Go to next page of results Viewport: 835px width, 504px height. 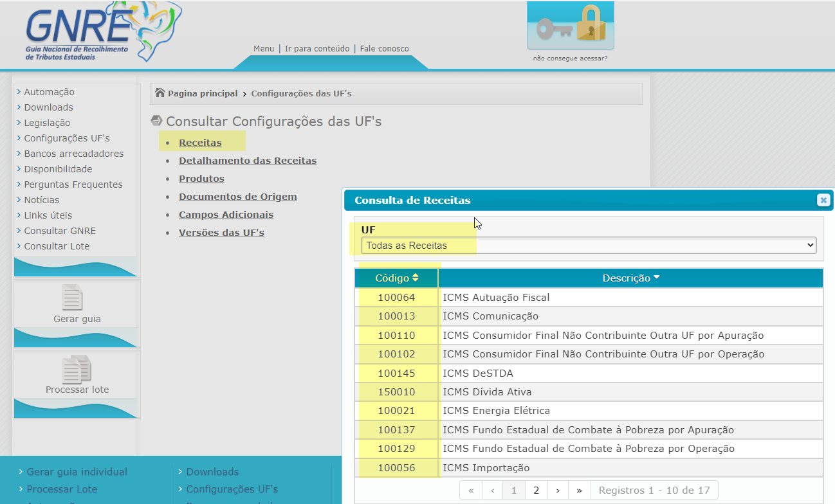coord(558,491)
